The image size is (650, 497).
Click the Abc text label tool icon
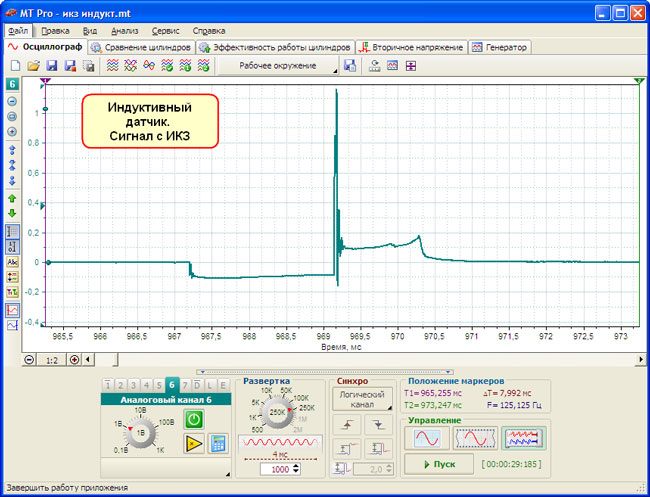12,262
